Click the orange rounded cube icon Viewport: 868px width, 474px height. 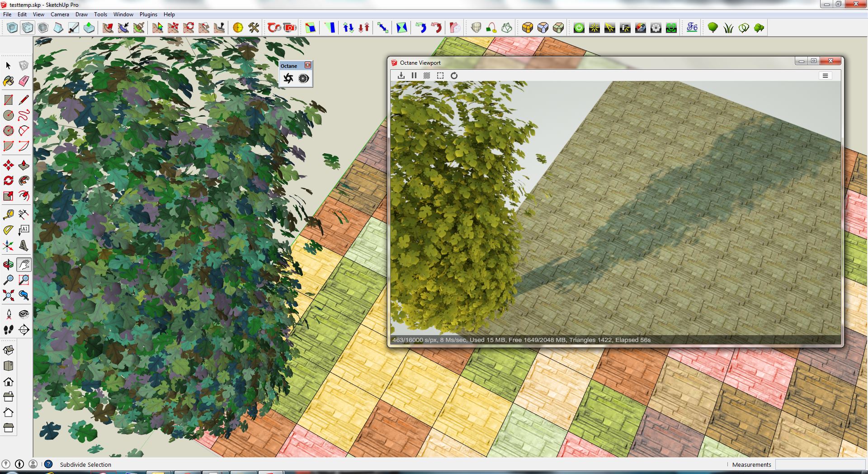tap(527, 28)
